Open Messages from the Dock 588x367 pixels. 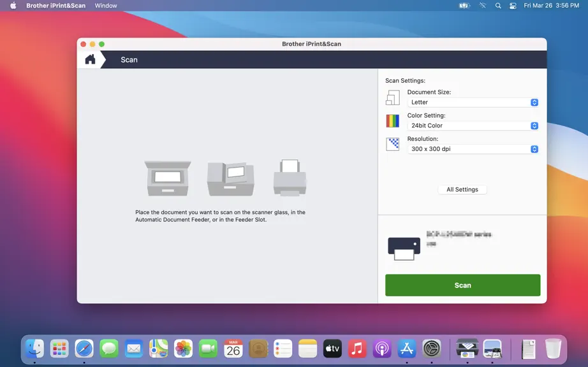tap(109, 349)
